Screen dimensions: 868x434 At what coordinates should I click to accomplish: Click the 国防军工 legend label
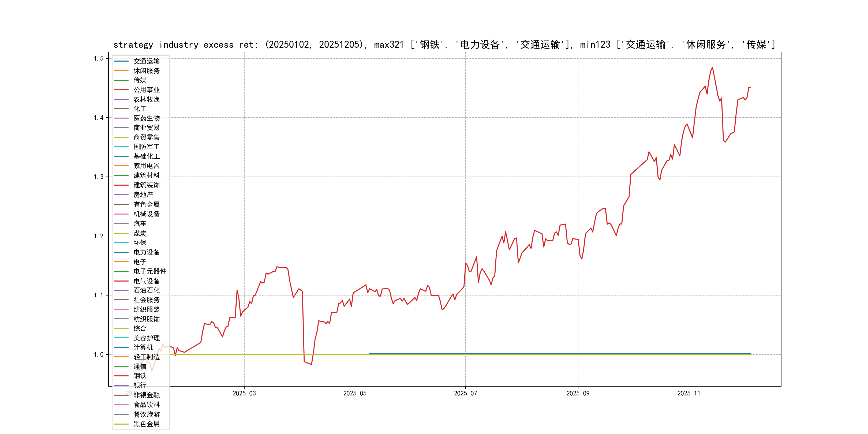(x=146, y=147)
